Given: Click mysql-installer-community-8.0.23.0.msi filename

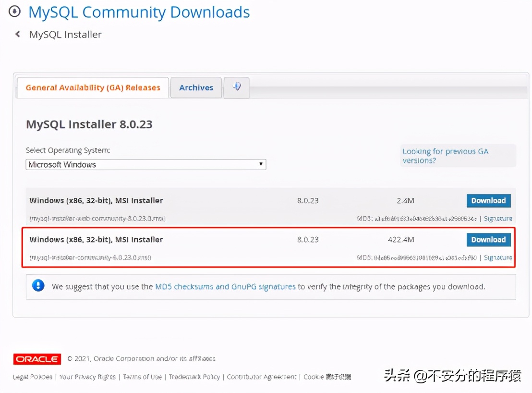Looking at the screenshot, I should [x=90, y=258].
